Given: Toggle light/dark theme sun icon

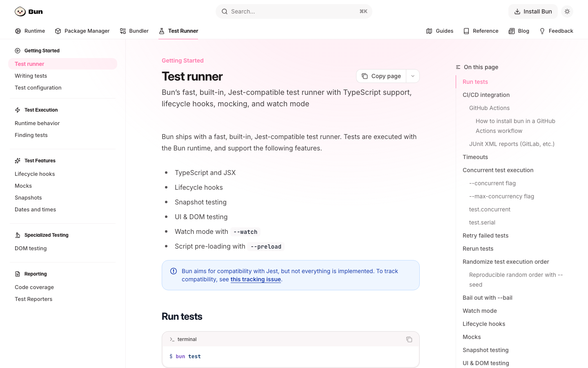Looking at the screenshot, I should tap(567, 11).
